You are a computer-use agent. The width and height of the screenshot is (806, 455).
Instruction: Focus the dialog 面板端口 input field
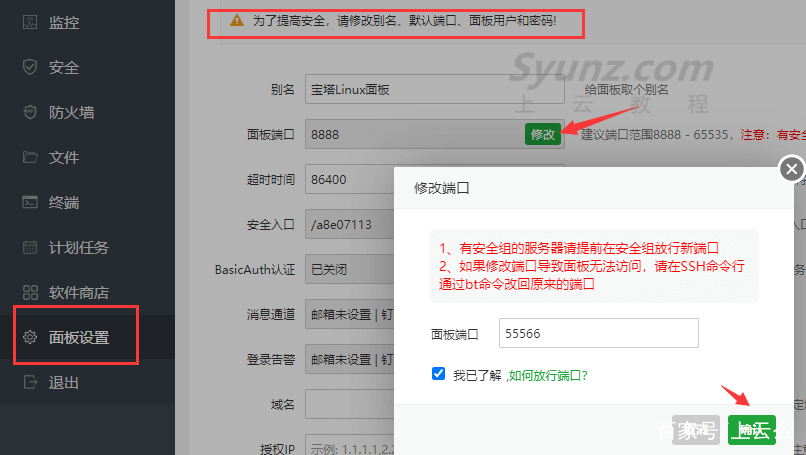[598, 333]
